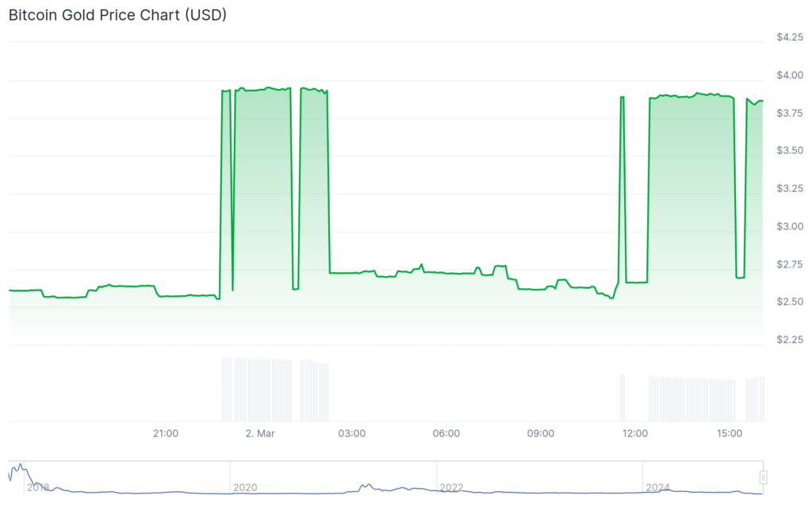The image size is (812, 507).
Task: Click the $3.50 price axis label
Action: [790, 150]
